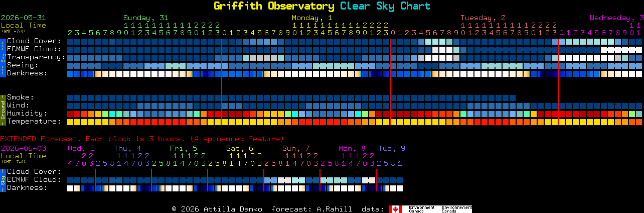Screen dimensions: 644x213
Task: Select the Tuesday, 2 day heading
Action: [x=483, y=18]
